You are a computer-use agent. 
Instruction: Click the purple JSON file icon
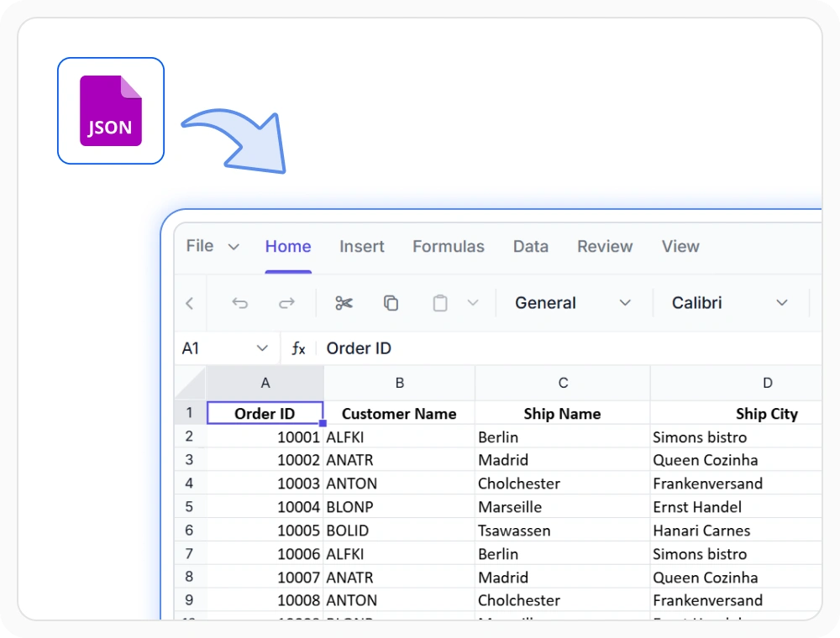tap(111, 111)
